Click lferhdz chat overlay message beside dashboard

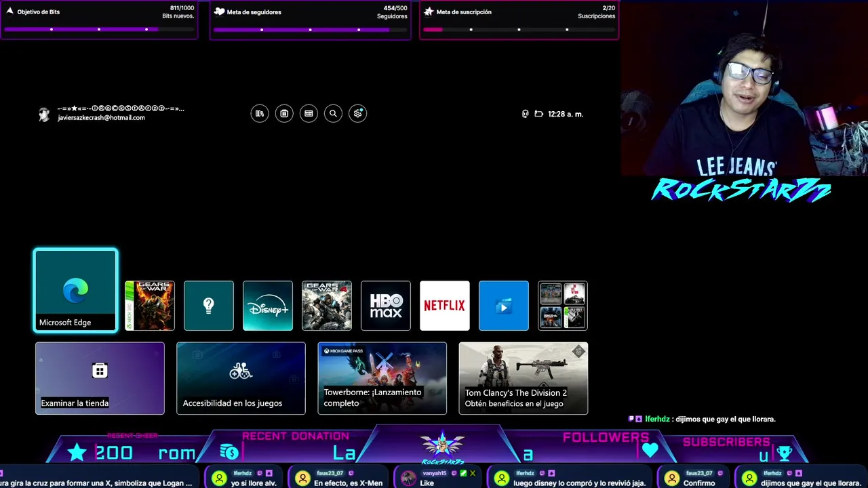[702, 419]
